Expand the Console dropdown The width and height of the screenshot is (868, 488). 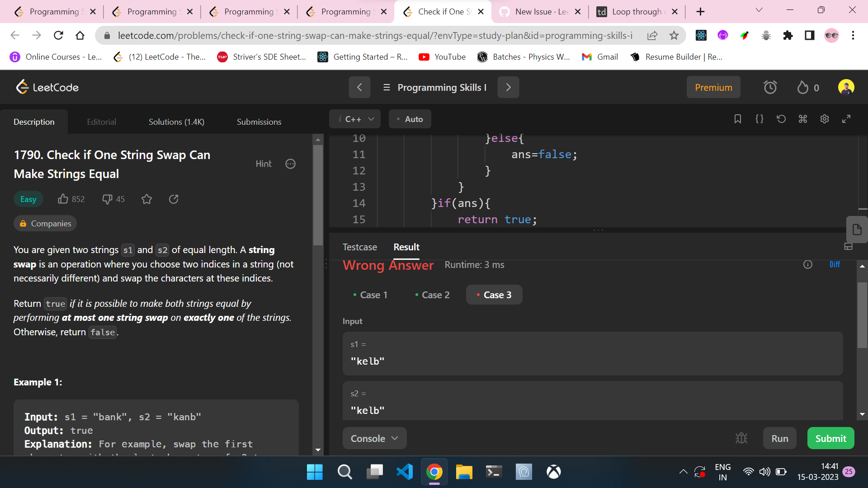374,438
